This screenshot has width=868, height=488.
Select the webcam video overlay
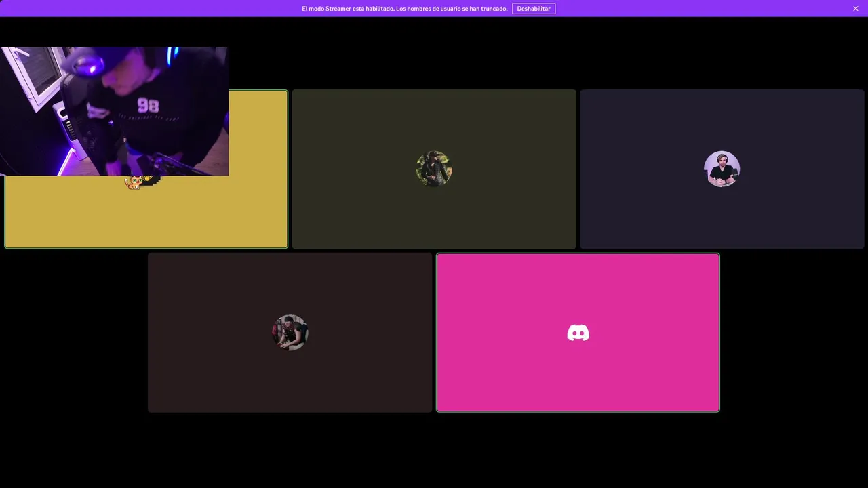click(x=114, y=111)
